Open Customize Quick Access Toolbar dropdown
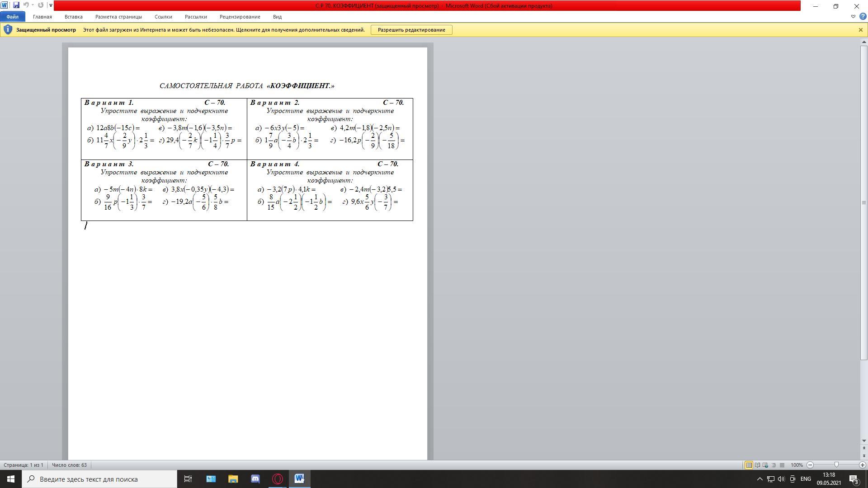868x488 pixels. tap(51, 5)
